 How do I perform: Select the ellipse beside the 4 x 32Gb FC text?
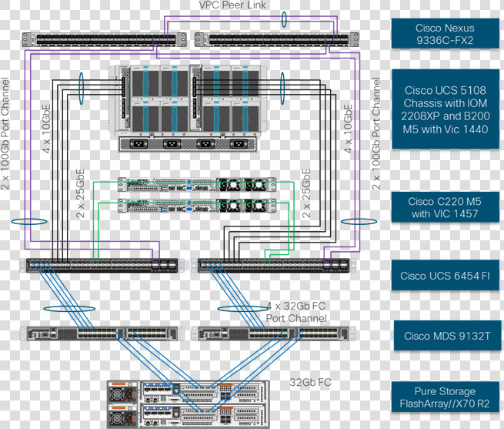243,309
